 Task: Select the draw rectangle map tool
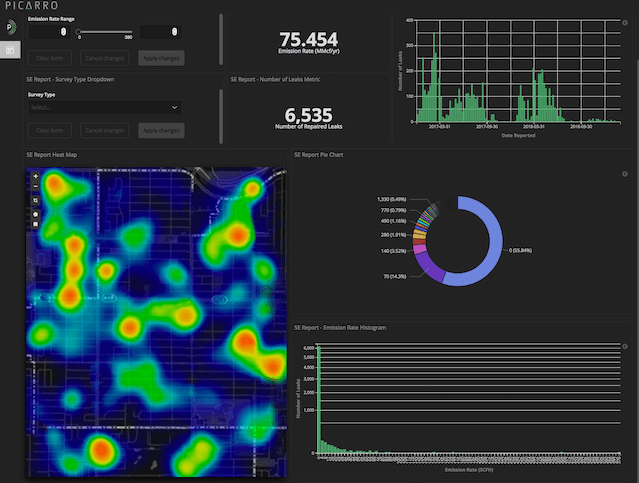[x=35, y=224]
